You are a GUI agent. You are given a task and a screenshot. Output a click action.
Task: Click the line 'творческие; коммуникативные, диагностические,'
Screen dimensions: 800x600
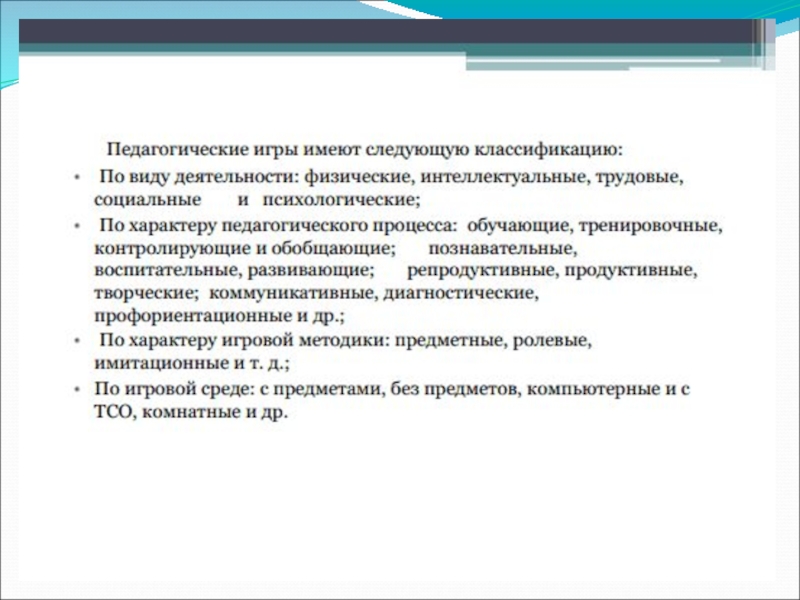click(x=316, y=294)
